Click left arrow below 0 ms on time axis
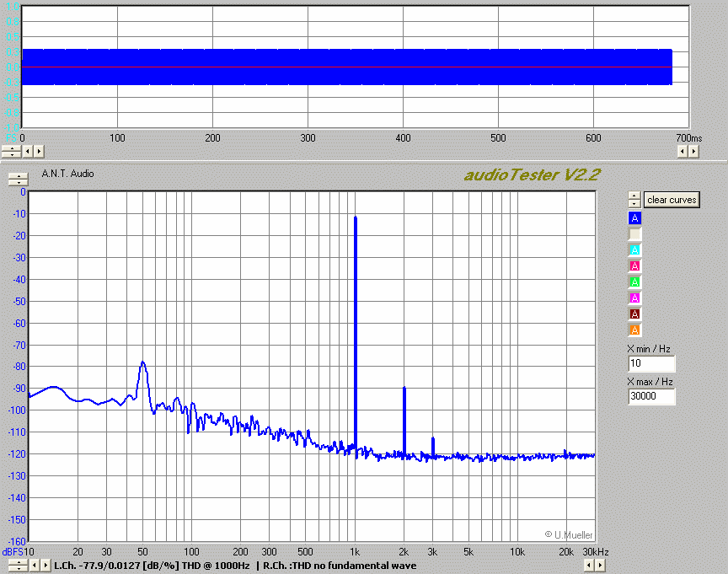 [28, 151]
